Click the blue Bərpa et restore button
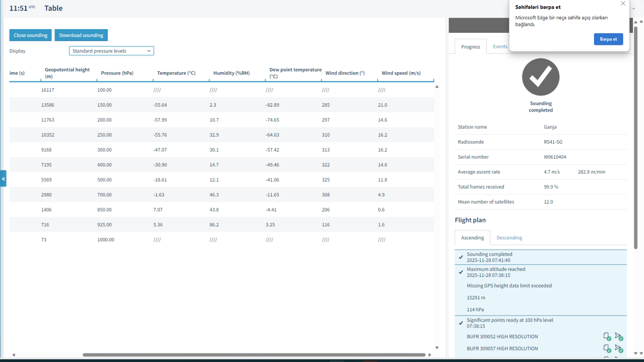The image size is (644, 362). pyautogui.click(x=608, y=39)
